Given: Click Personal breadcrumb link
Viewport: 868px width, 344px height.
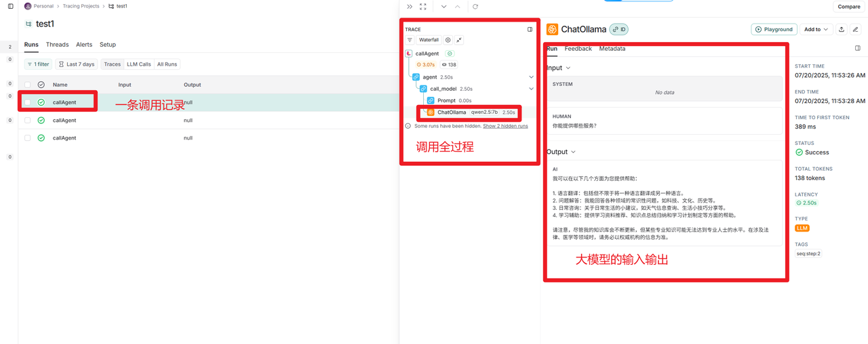Looking at the screenshot, I should [x=43, y=6].
